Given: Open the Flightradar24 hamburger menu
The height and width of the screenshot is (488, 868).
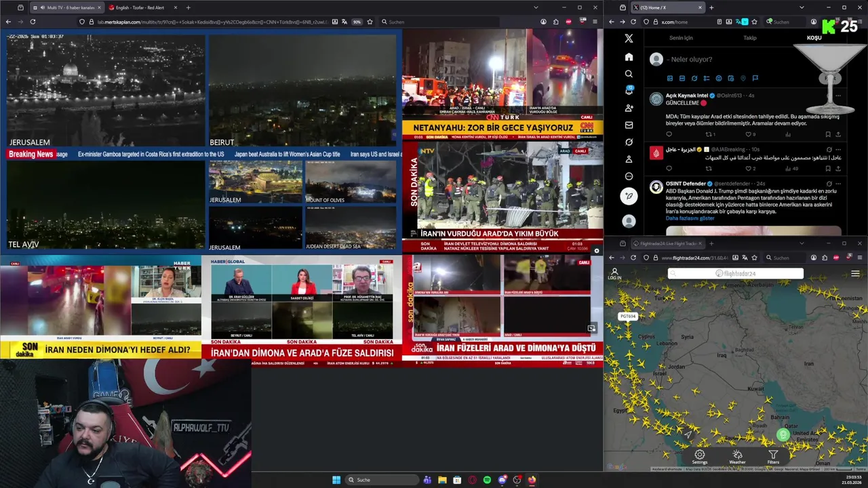Looking at the screenshot, I should pos(855,274).
